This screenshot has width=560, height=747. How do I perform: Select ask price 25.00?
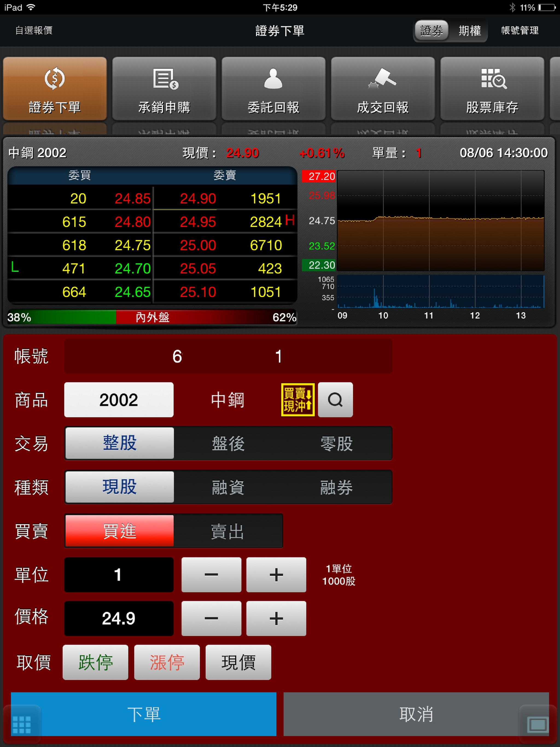point(198,245)
